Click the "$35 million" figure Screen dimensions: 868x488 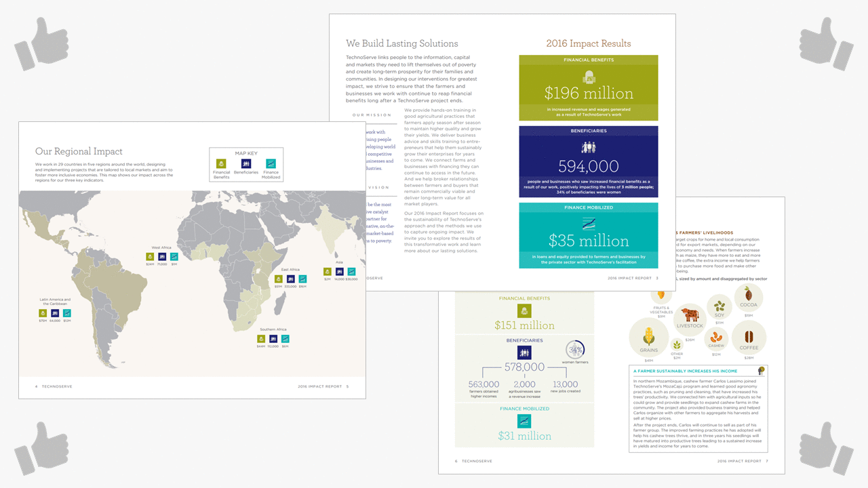[x=589, y=241]
